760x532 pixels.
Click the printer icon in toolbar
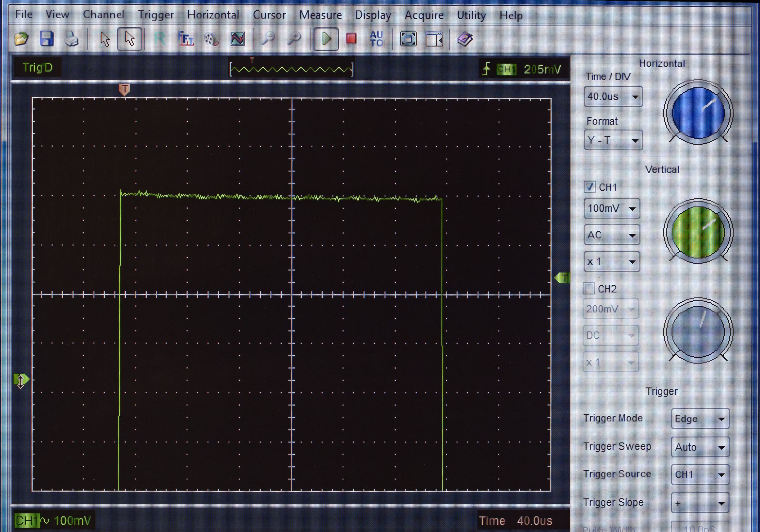pyautogui.click(x=71, y=39)
